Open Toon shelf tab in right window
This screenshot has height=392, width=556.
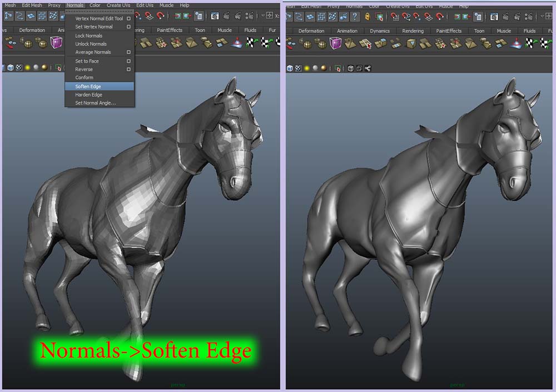point(479,31)
